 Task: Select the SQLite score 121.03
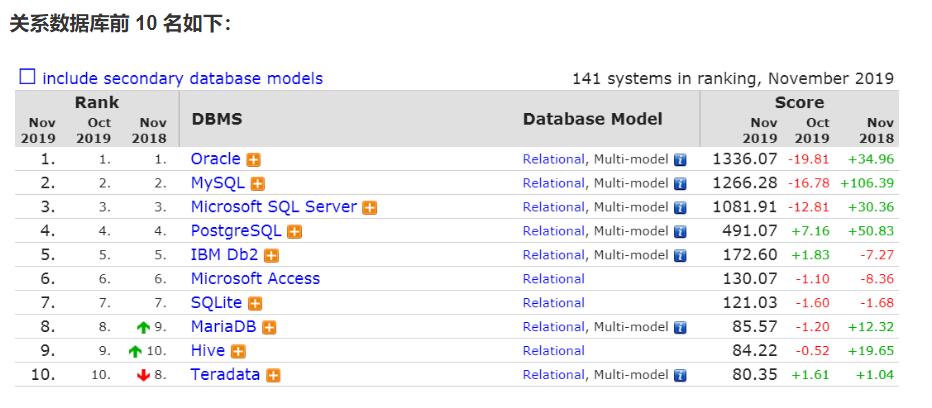pyautogui.click(x=750, y=302)
